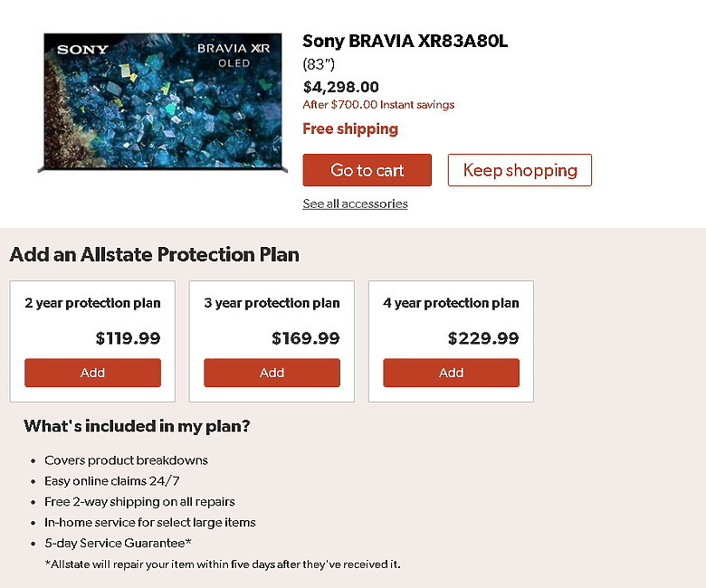Click the $4,298.00 TV price

tap(341, 87)
